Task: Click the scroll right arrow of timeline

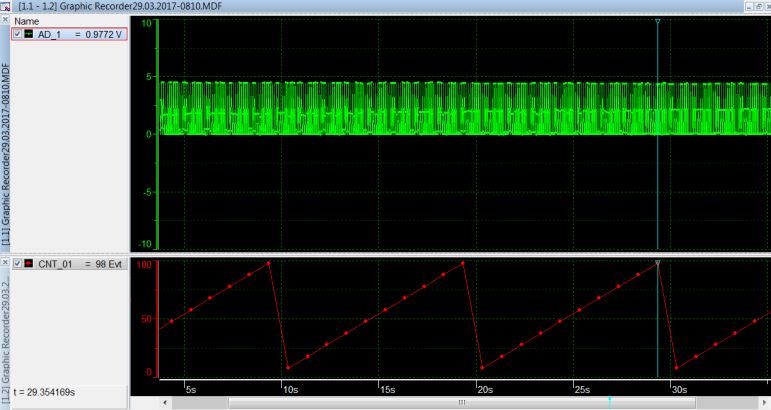Action: point(765,403)
